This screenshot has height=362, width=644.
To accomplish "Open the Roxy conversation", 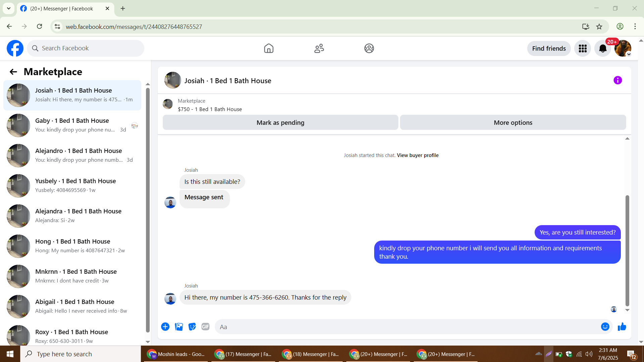I will pyautogui.click(x=72, y=334).
